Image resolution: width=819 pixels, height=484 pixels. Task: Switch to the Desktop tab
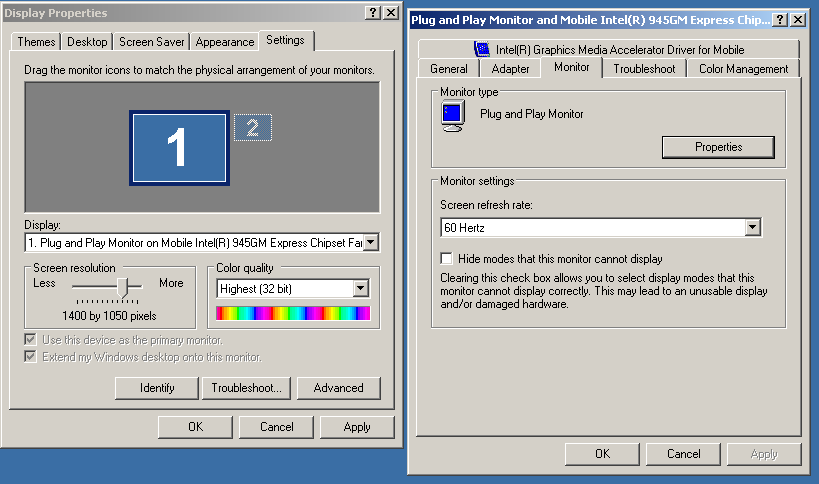click(87, 42)
